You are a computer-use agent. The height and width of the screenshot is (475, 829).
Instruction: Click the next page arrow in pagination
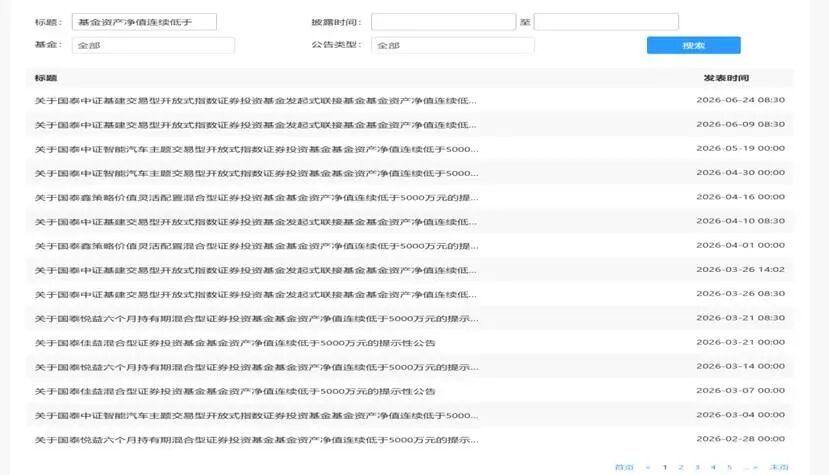755,467
